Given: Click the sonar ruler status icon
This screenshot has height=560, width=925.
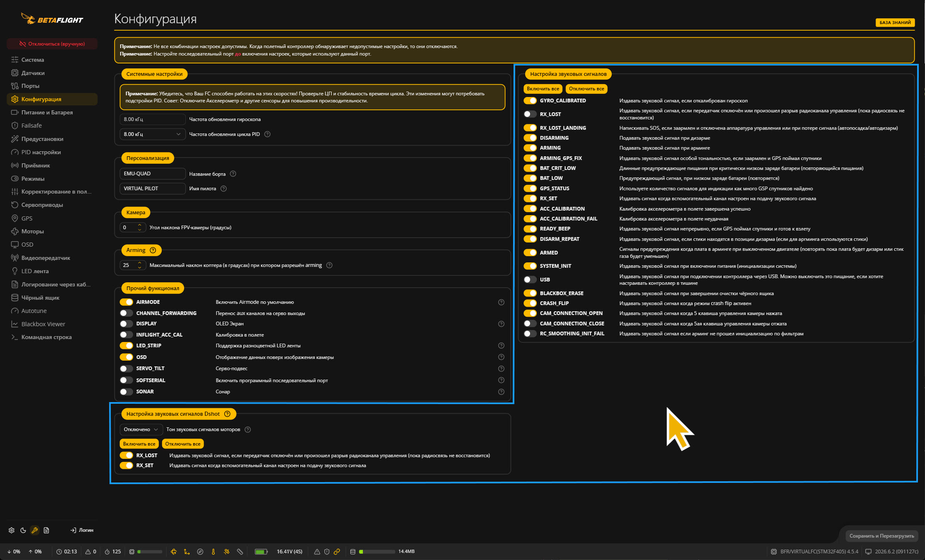Looking at the screenshot, I should 240,552.
